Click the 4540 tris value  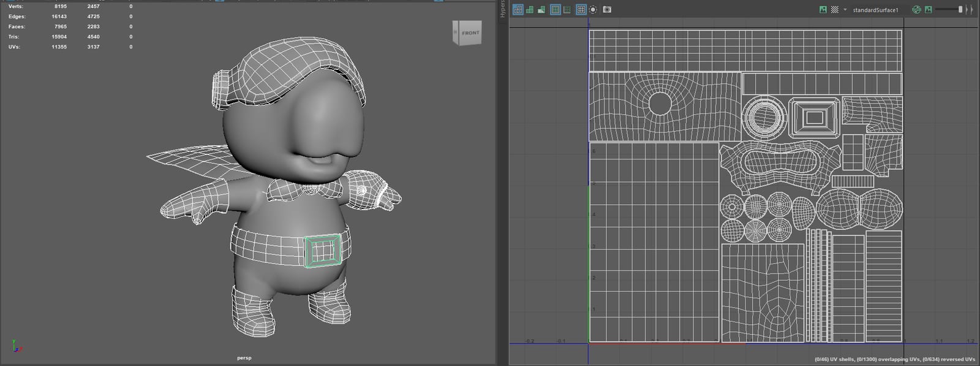(93, 37)
